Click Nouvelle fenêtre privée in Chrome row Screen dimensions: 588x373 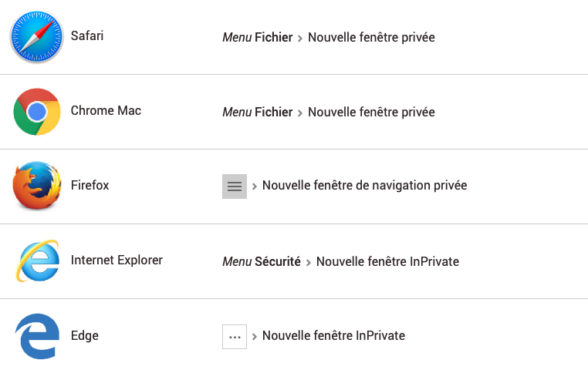coord(371,112)
